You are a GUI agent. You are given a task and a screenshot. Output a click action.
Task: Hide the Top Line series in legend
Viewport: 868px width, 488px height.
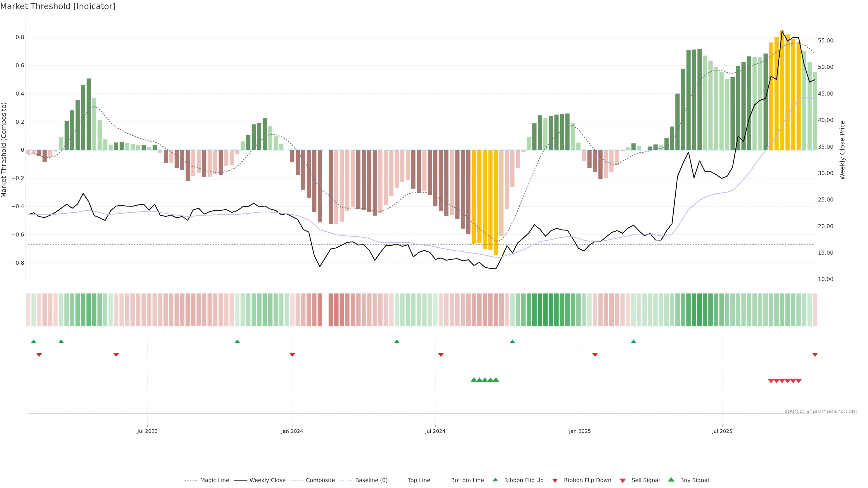click(x=419, y=480)
